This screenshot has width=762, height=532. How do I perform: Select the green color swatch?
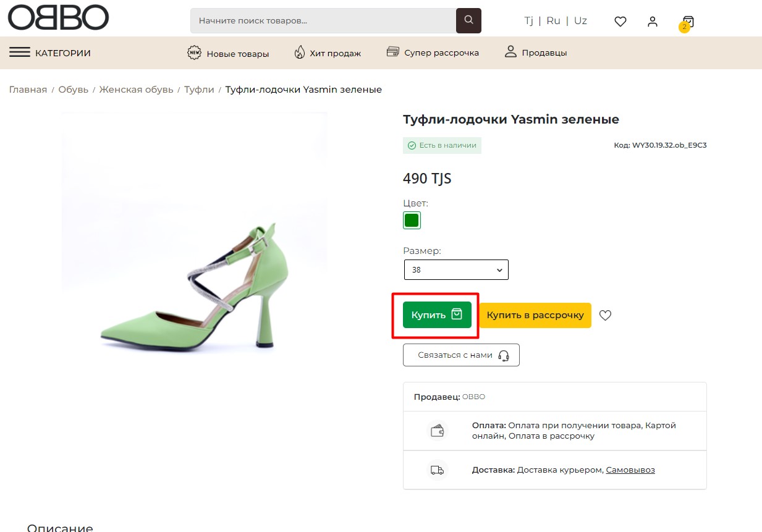[x=412, y=220]
